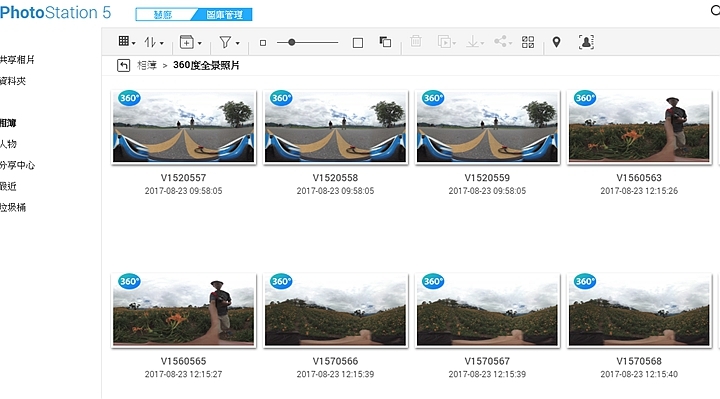Click the map location pin icon

pyautogui.click(x=556, y=42)
